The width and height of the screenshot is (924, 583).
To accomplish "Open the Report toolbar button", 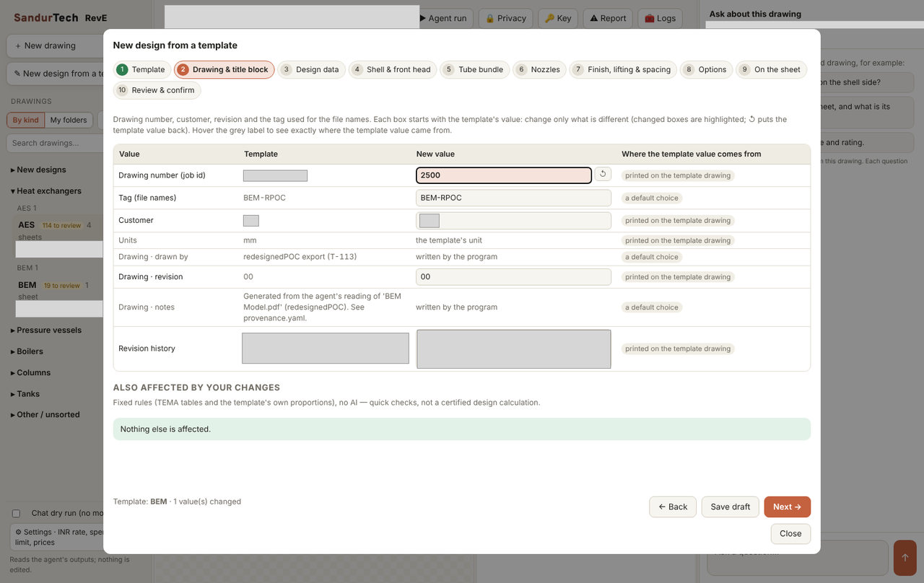I will pyautogui.click(x=608, y=18).
